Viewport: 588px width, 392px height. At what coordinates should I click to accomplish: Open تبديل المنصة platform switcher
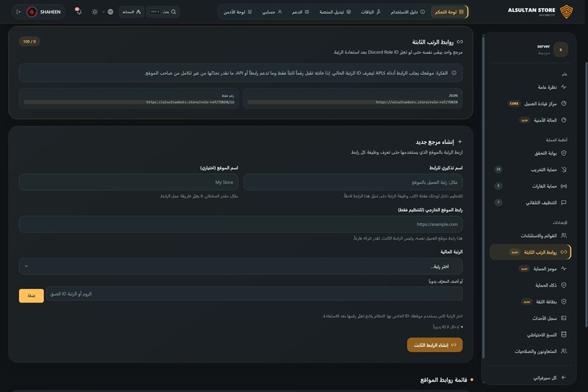click(x=335, y=12)
